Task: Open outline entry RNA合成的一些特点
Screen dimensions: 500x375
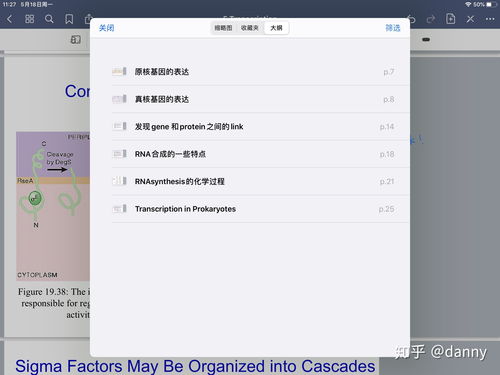Action: click(260, 154)
